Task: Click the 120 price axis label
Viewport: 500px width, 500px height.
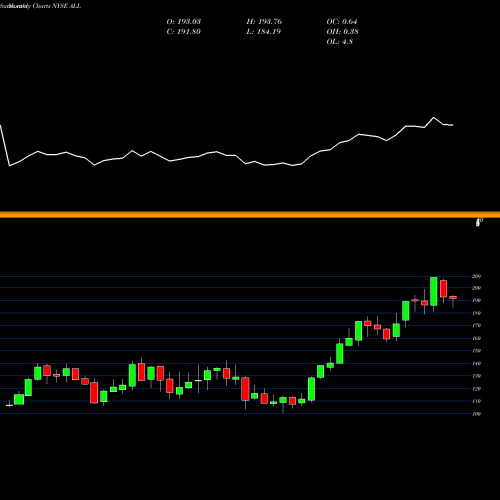Action: (476, 389)
